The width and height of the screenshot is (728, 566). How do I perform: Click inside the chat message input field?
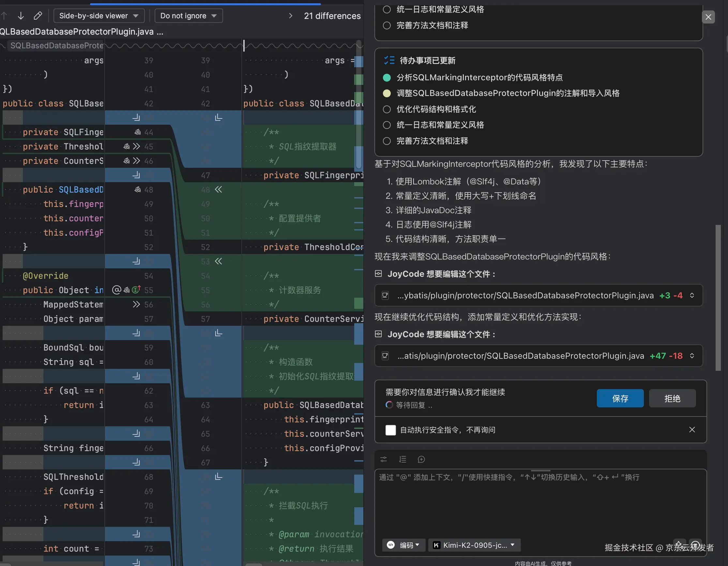click(x=533, y=500)
